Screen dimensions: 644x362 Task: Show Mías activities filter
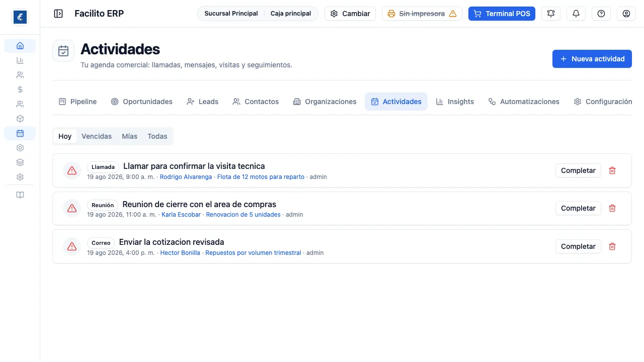[x=130, y=136]
